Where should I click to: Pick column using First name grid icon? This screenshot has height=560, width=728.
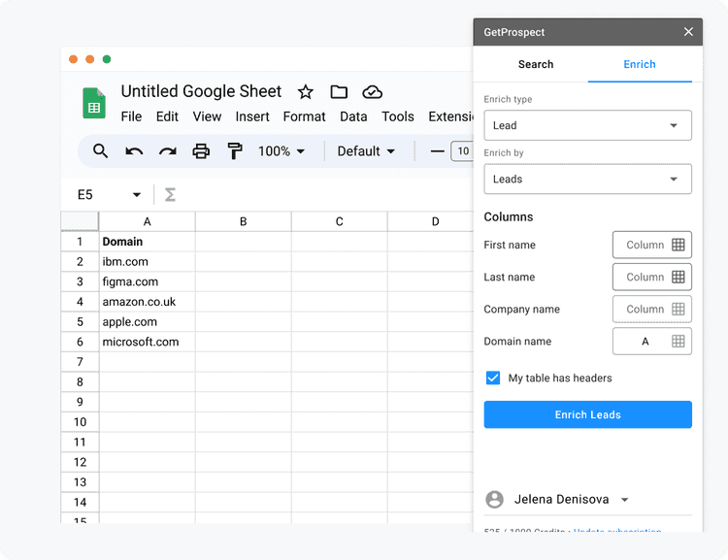click(x=678, y=246)
